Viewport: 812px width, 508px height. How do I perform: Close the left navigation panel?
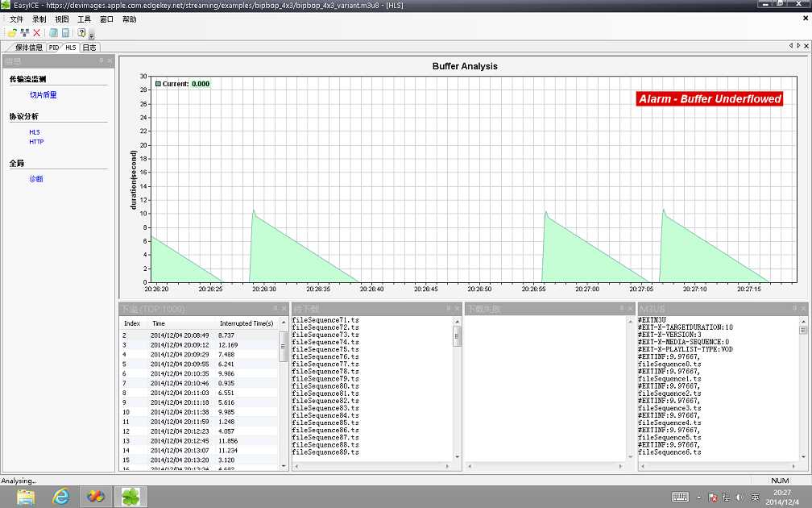coord(110,60)
